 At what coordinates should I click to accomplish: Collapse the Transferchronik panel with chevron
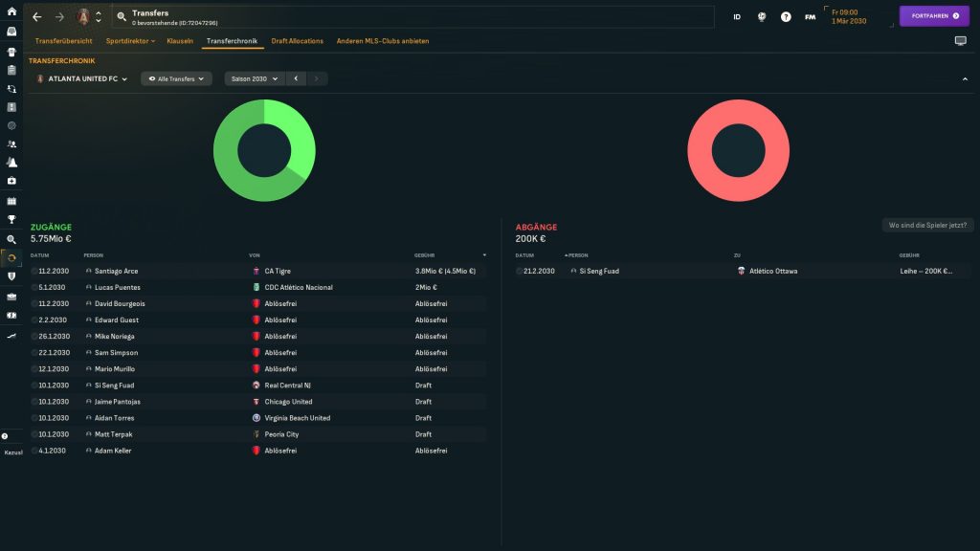click(x=965, y=78)
